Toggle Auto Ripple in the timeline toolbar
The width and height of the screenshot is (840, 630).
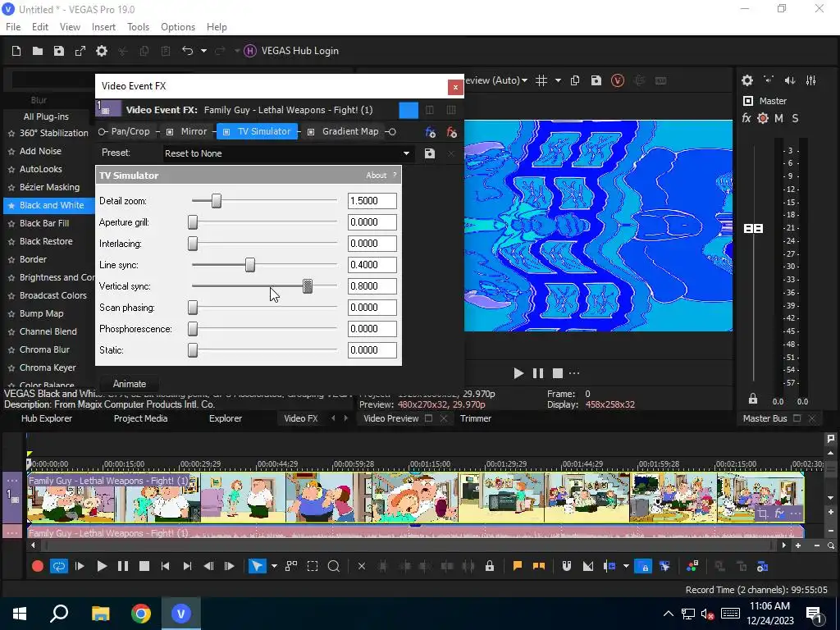coord(609,566)
